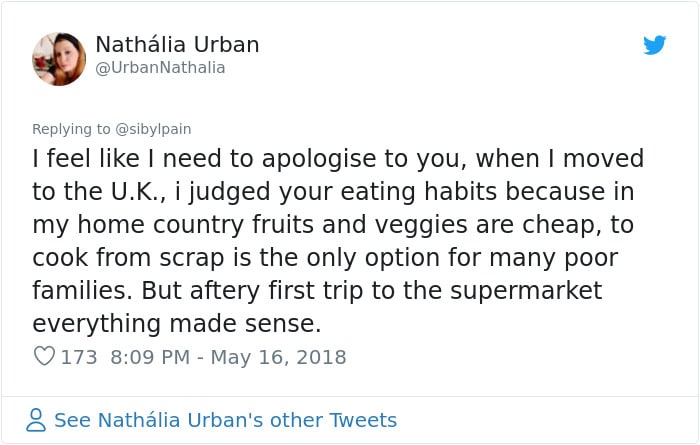Open the Nathália Urban display name
This screenshot has width=700, height=445.
coord(177,45)
